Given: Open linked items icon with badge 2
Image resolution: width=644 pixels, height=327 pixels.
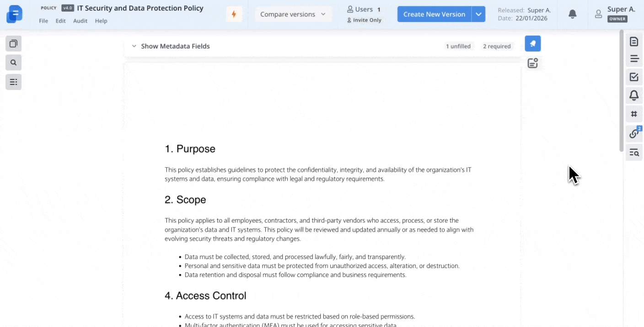Looking at the screenshot, I should (x=634, y=133).
